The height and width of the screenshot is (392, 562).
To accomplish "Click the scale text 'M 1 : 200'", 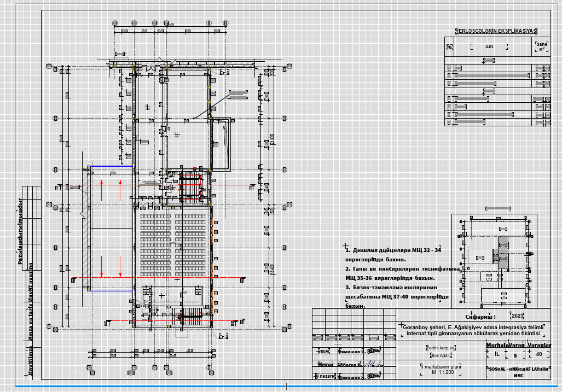I will [x=443, y=372].
